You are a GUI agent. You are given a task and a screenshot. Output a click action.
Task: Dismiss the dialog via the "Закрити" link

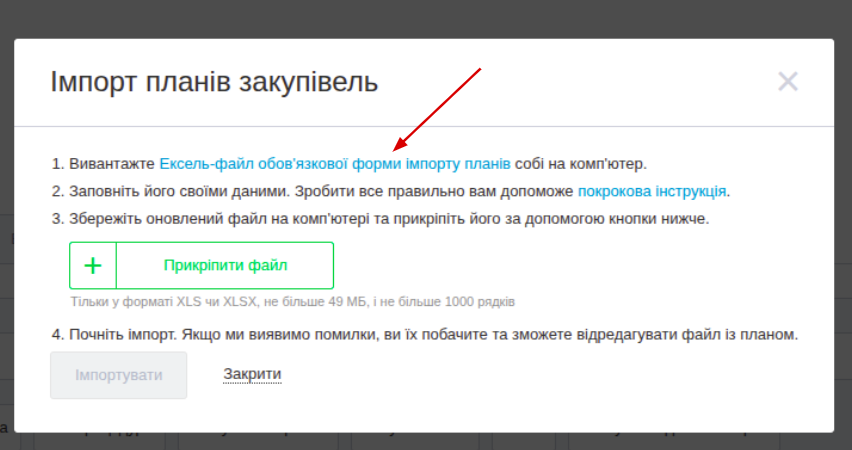pyautogui.click(x=252, y=374)
